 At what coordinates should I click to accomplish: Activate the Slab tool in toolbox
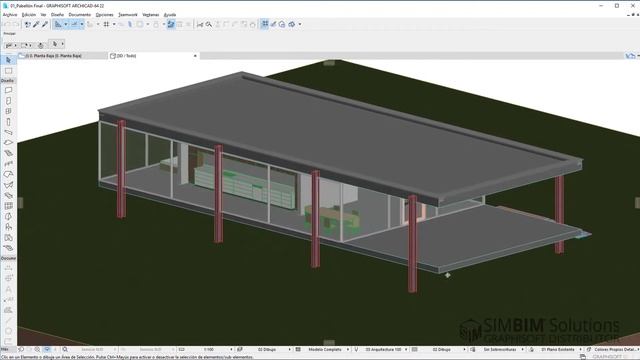[8, 143]
